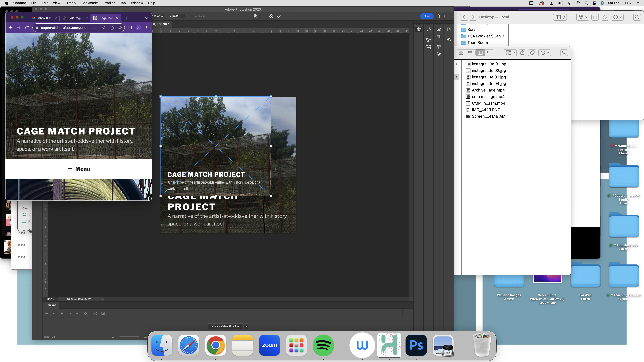Click the Share button in Photoshop
The width and height of the screenshot is (644, 362).
(x=427, y=16)
